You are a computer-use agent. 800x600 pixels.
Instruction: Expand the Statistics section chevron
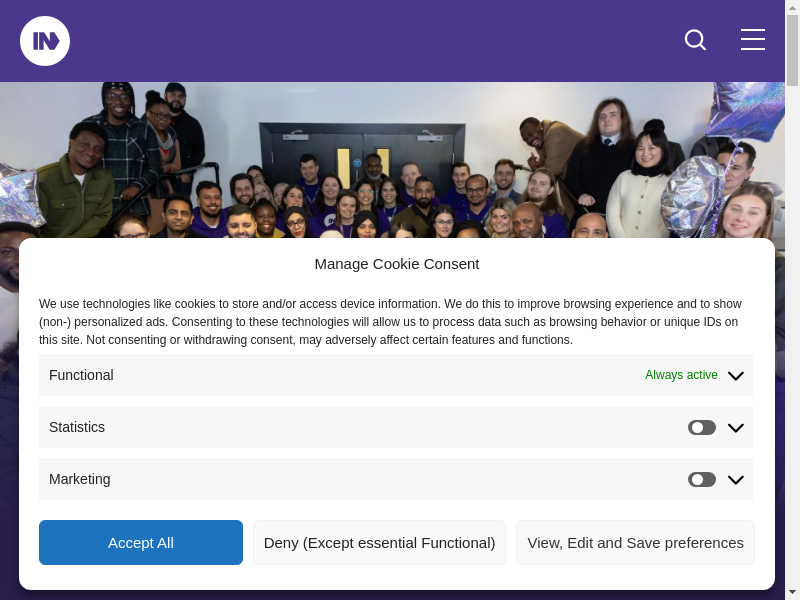tap(736, 428)
